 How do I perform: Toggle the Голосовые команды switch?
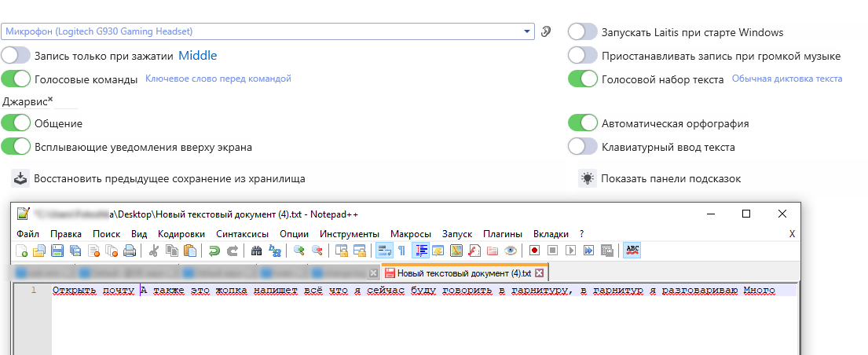pyautogui.click(x=16, y=79)
